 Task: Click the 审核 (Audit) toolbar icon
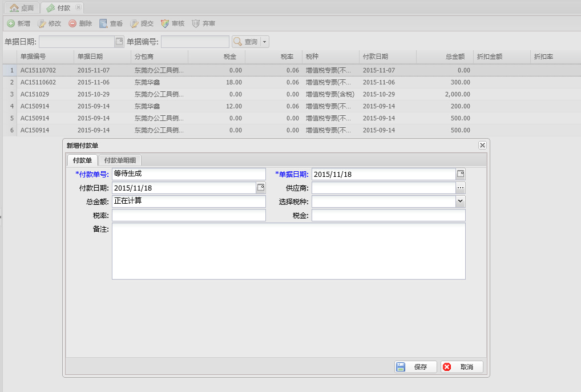(x=165, y=24)
